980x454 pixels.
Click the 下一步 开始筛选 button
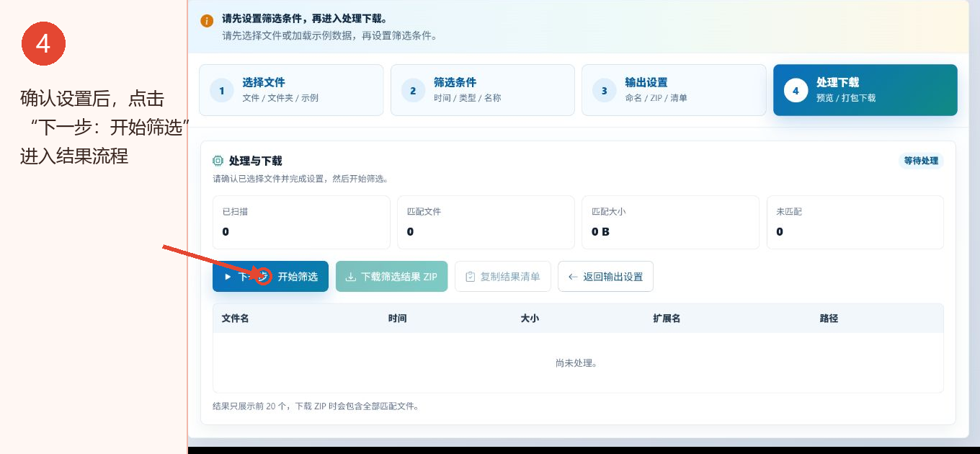[270, 277]
